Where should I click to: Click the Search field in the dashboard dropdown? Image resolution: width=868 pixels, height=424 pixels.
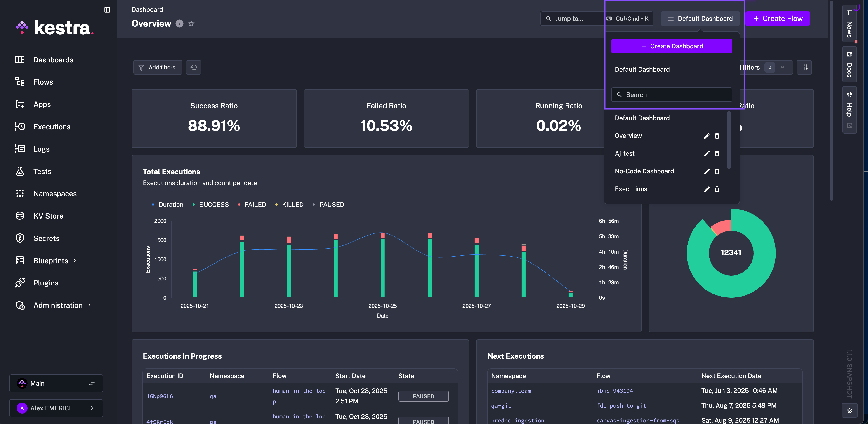tap(671, 95)
